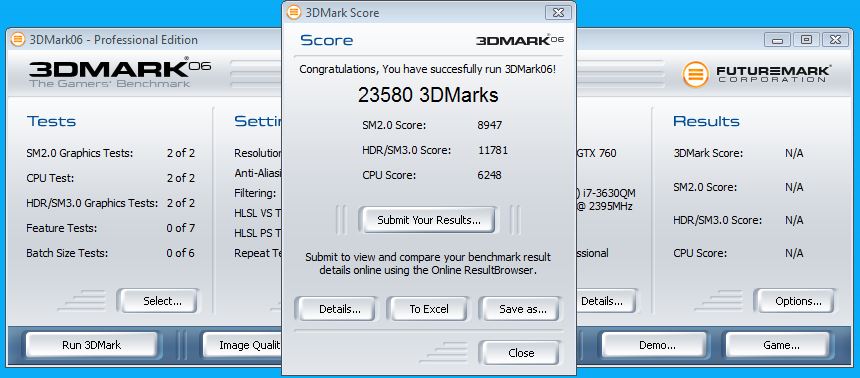860x378 pixels.
Task: Launch the Demo mode
Action: (x=657, y=345)
